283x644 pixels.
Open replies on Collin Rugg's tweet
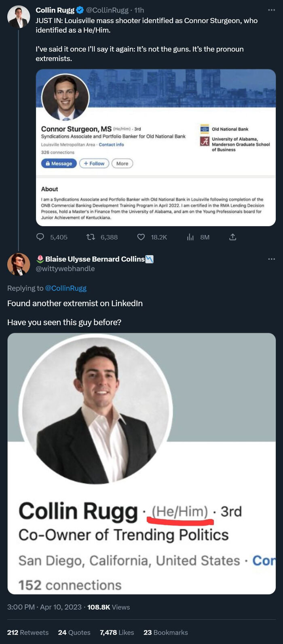[x=40, y=237]
